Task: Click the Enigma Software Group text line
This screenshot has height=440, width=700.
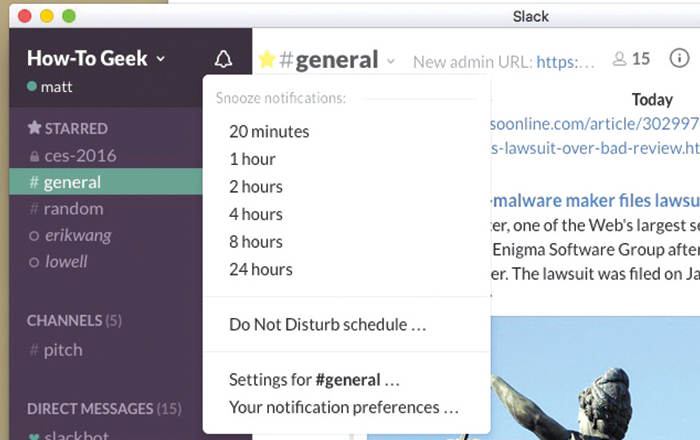Action: pyautogui.click(x=596, y=249)
